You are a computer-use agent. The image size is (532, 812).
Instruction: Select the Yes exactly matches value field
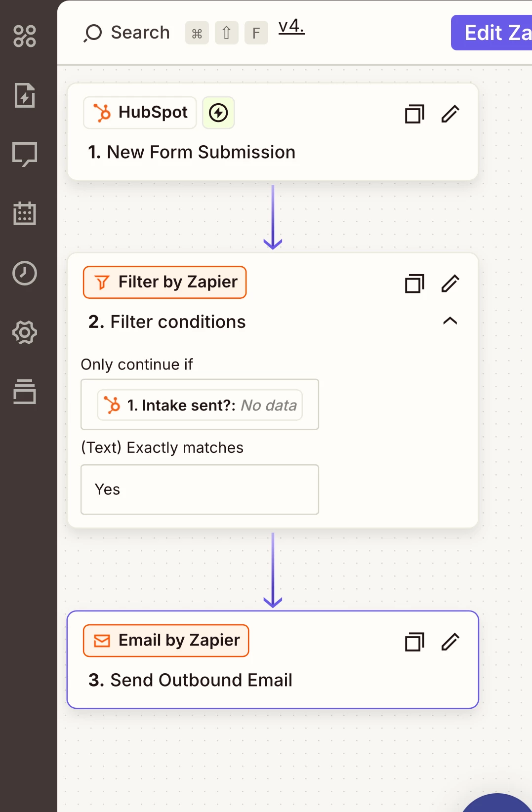click(x=200, y=489)
